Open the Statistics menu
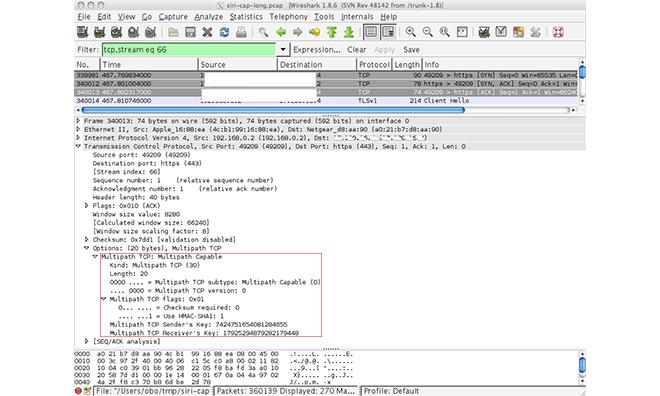This screenshot has width=660, height=396. pyautogui.click(x=246, y=17)
